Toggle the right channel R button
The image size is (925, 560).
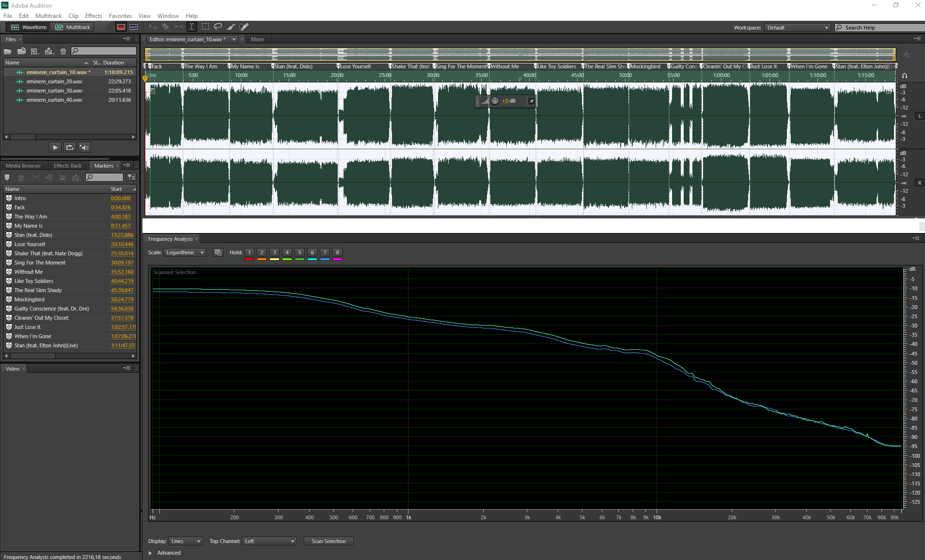(919, 183)
